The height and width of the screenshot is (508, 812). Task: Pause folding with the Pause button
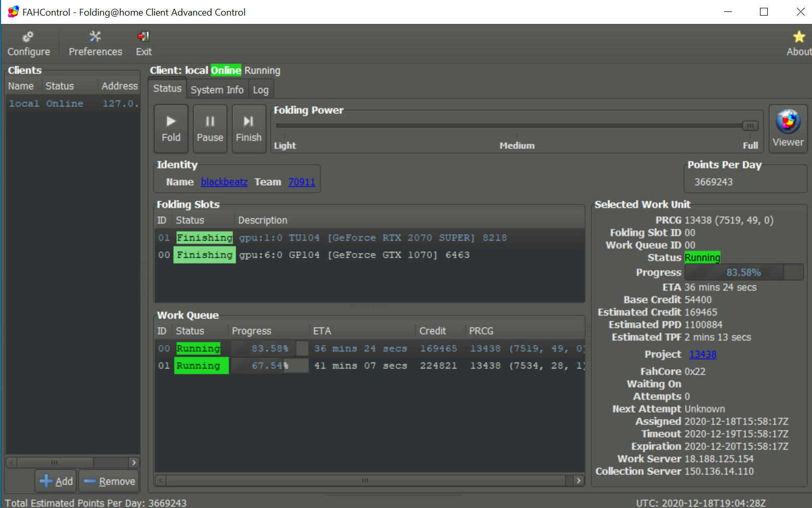click(210, 128)
